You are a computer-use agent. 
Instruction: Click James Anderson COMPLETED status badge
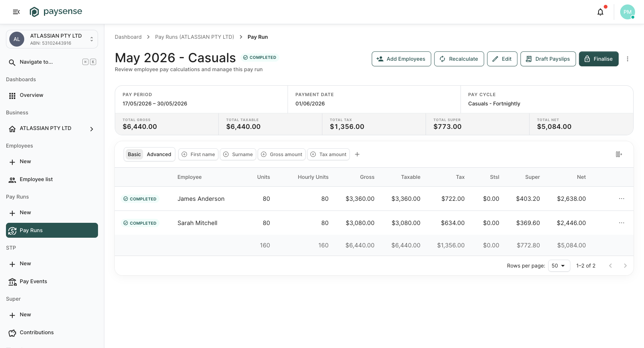[x=140, y=199]
